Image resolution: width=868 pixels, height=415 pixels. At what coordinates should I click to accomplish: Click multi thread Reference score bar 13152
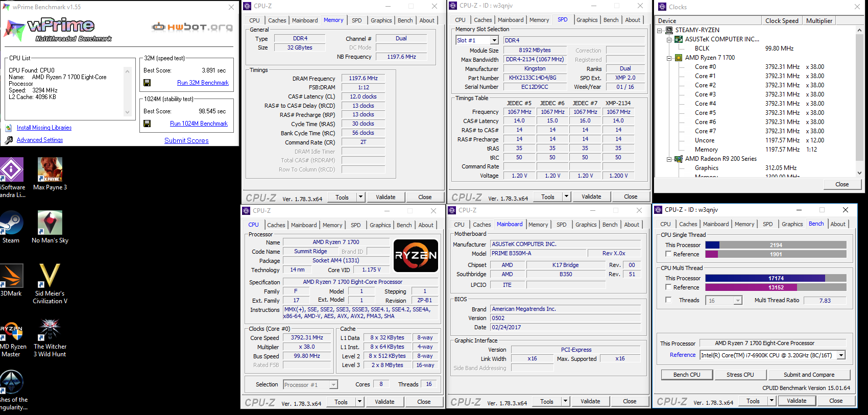tap(776, 287)
